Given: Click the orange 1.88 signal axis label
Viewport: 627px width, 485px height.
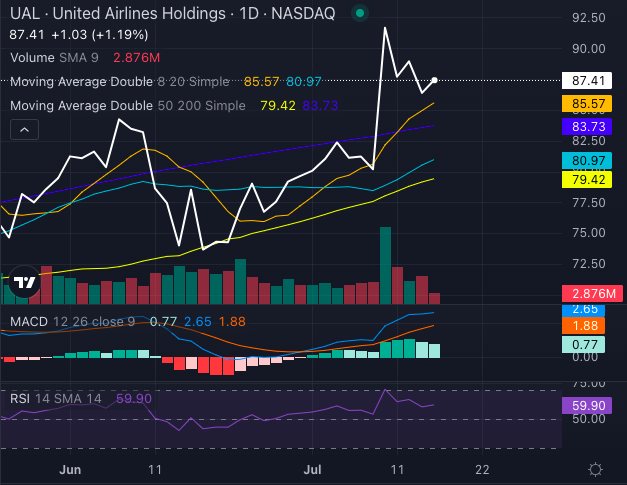Looking at the screenshot, I should tap(583, 325).
